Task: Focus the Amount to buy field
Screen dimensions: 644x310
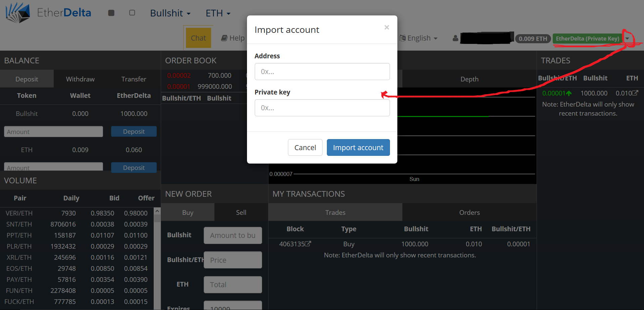Action: pyautogui.click(x=233, y=235)
